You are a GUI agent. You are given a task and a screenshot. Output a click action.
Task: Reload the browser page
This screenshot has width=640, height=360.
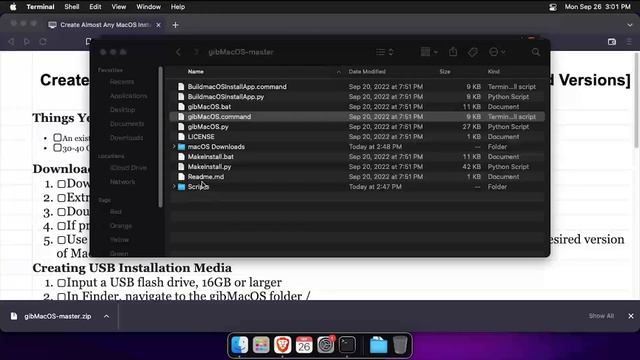(x=43, y=42)
